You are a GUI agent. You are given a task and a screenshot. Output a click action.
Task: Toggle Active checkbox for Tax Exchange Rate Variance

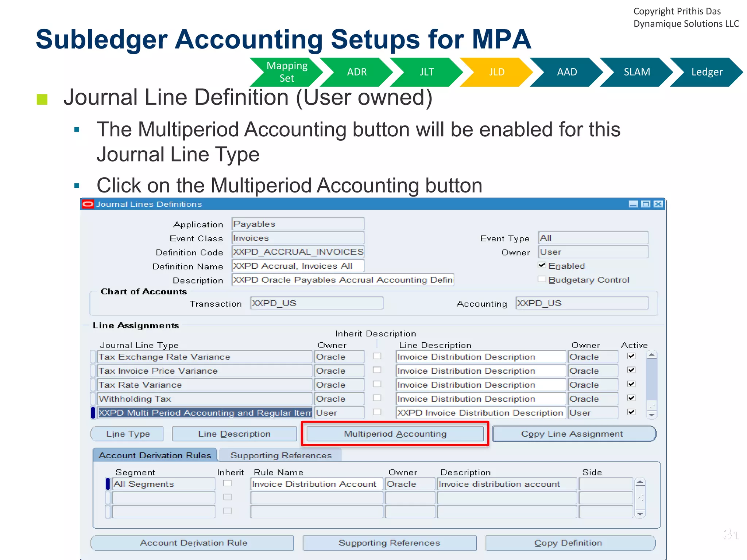pyautogui.click(x=631, y=356)
